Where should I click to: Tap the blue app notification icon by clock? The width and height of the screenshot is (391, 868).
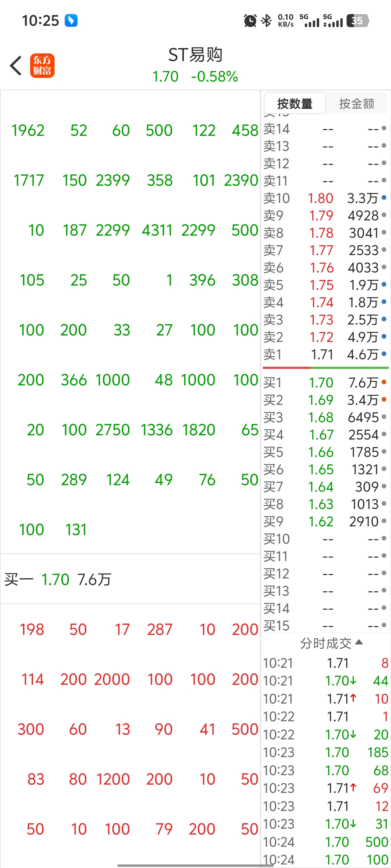71,20
